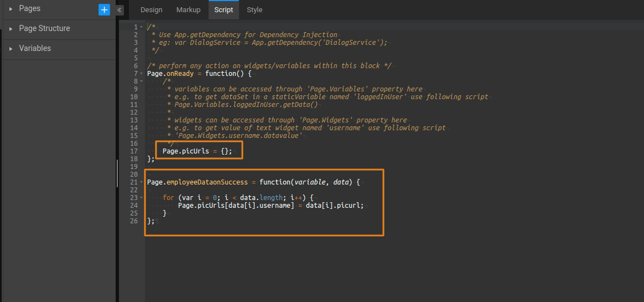
Task: Fold the inner comment starting at line 8
Action: pyautogui.click(x=141, y=81)
